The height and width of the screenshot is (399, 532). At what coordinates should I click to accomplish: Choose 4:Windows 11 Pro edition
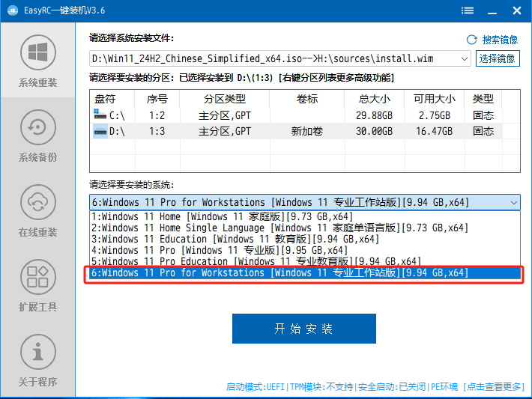[x=305, y=250]
